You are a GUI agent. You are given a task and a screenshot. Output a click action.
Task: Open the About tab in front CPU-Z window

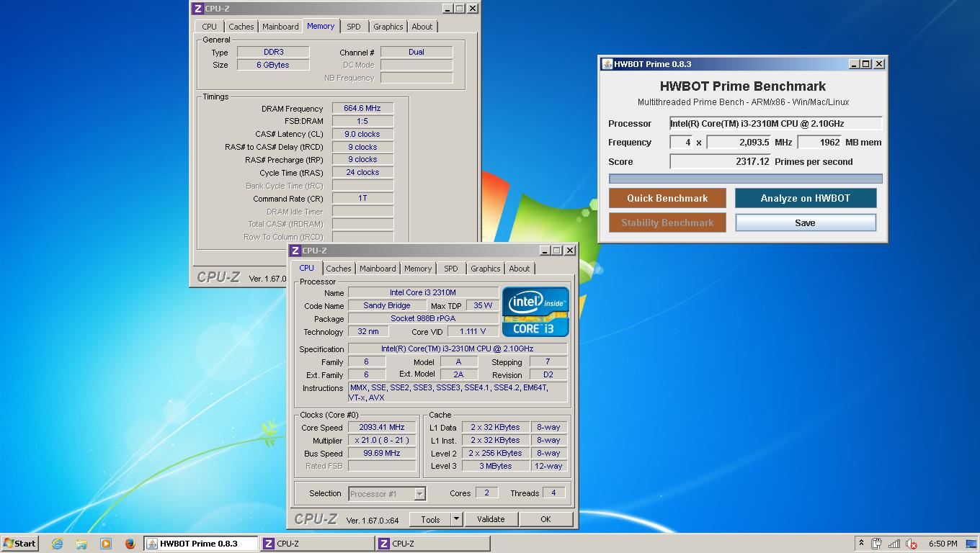(x=520, y=269)
